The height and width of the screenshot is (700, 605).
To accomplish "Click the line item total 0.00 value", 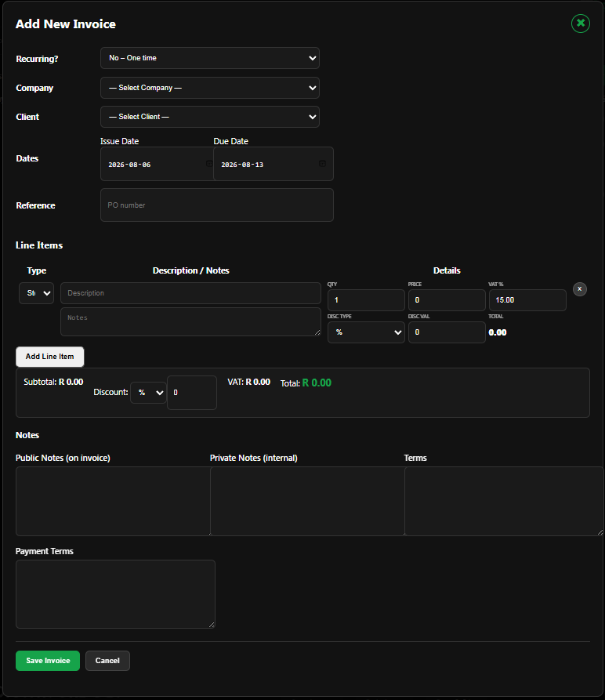I will point(498,332).
